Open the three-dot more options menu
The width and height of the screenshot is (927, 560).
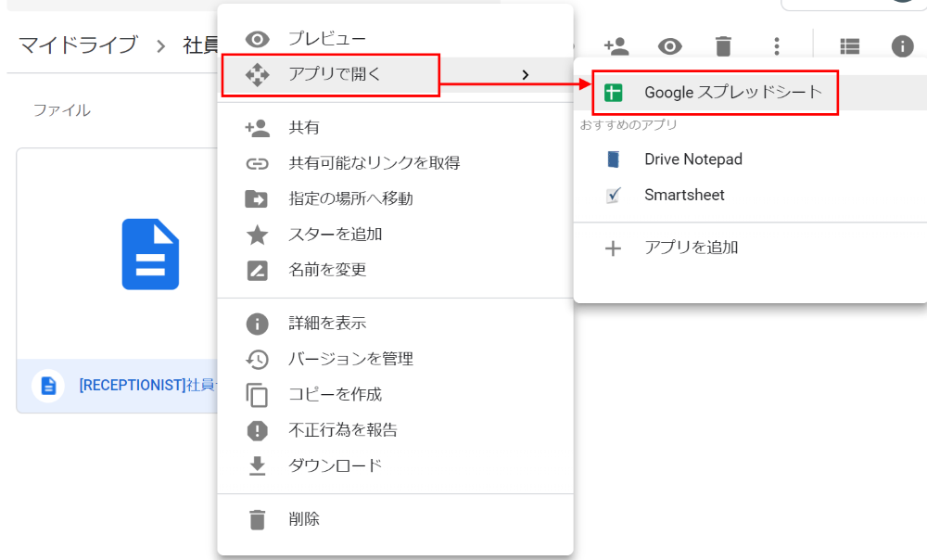(777, 45)
